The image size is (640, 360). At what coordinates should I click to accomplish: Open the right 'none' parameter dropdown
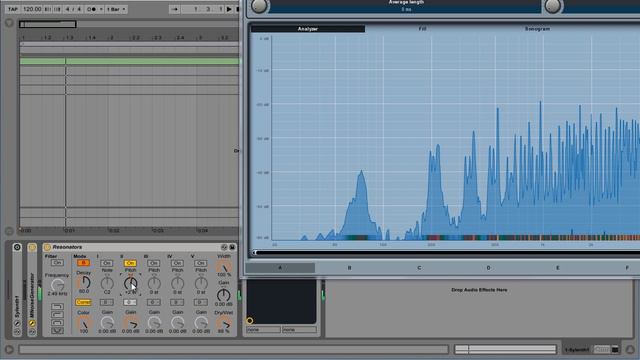click(x=299, y=329)
